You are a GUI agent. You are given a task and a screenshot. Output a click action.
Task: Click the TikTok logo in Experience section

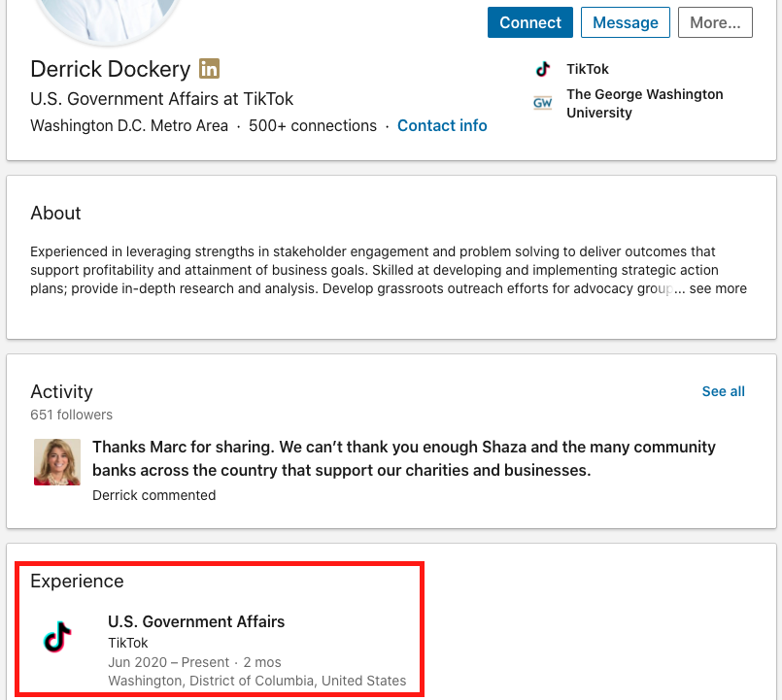click(x=57, y=637)
